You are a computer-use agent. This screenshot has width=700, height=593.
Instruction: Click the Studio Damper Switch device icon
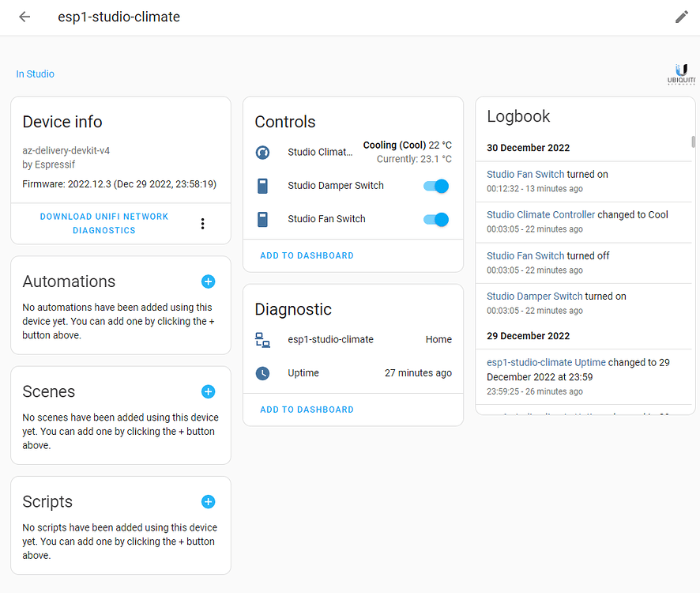pyautogui.click(x=262, y=186)
